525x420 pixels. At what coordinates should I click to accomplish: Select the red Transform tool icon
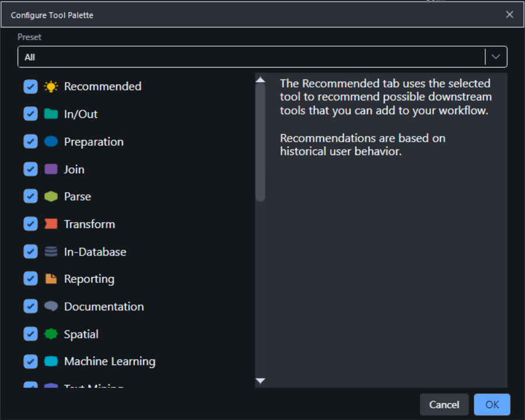click(x=51, y=224)
